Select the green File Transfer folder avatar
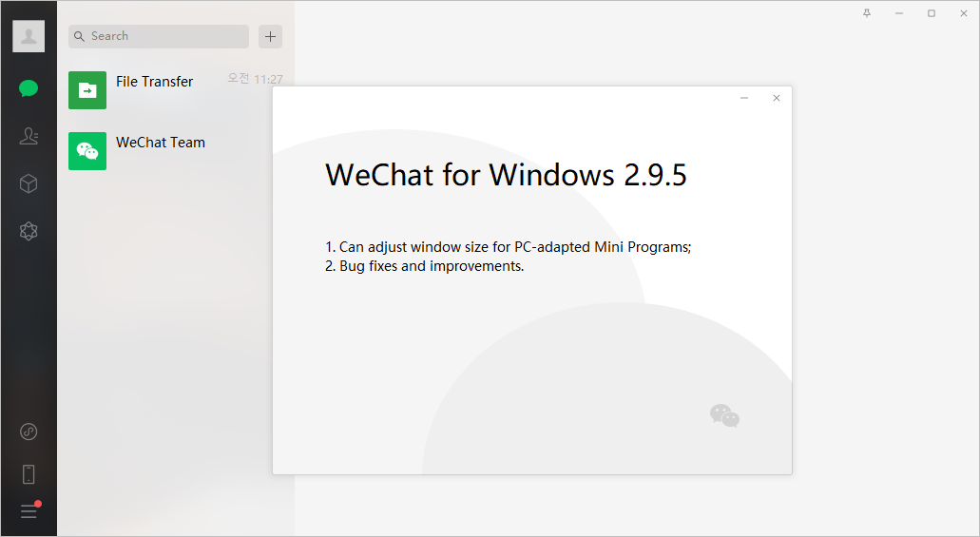Viewport: 980px width, 537px height. pyautogui.click(x=87, y=90)
